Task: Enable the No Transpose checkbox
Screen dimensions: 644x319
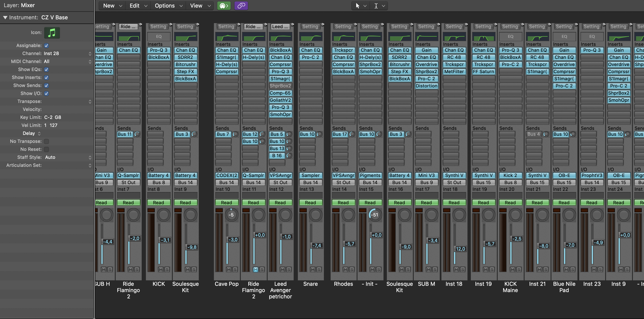Action: pyautogui.click(x=46, y=141)
